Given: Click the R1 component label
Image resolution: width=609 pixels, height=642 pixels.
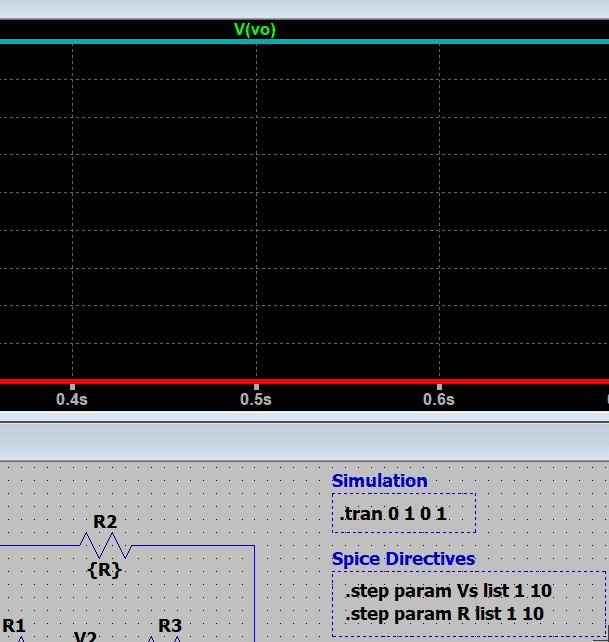Looking at the screenshot, I should tap(14, 626).
